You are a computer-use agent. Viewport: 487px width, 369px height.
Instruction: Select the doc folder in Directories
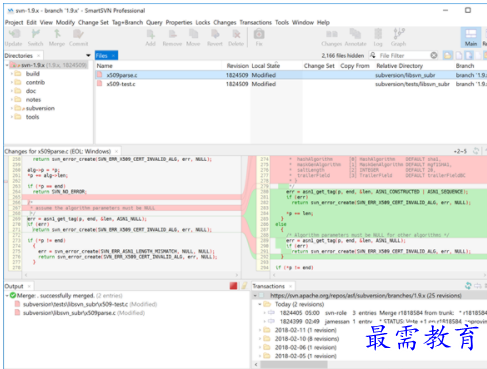tap(31, 91)
